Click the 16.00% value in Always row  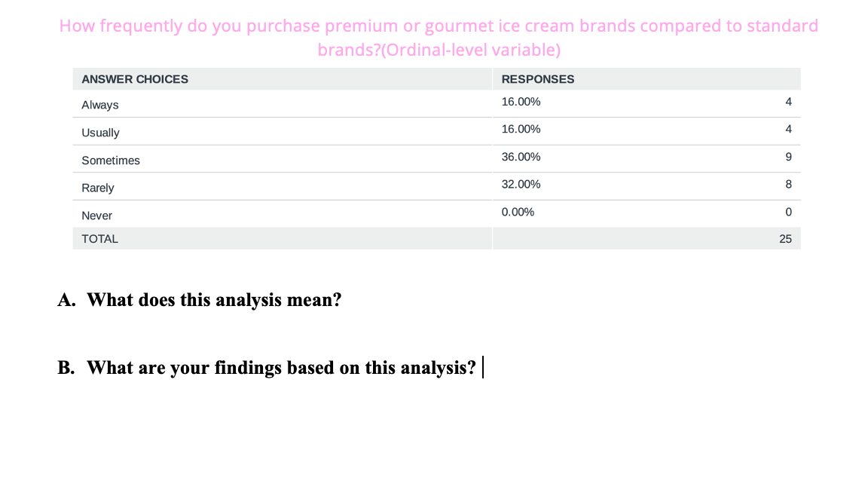(x=521, y=102)
